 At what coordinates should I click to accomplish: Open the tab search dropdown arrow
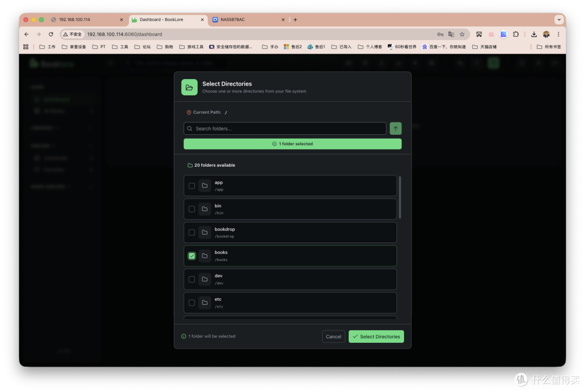coord(559,20)
